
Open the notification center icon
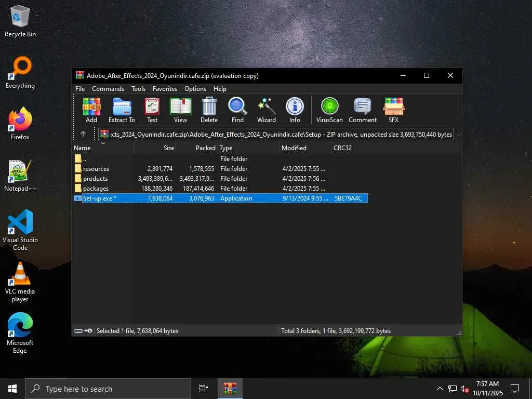[x=515, y=389]
